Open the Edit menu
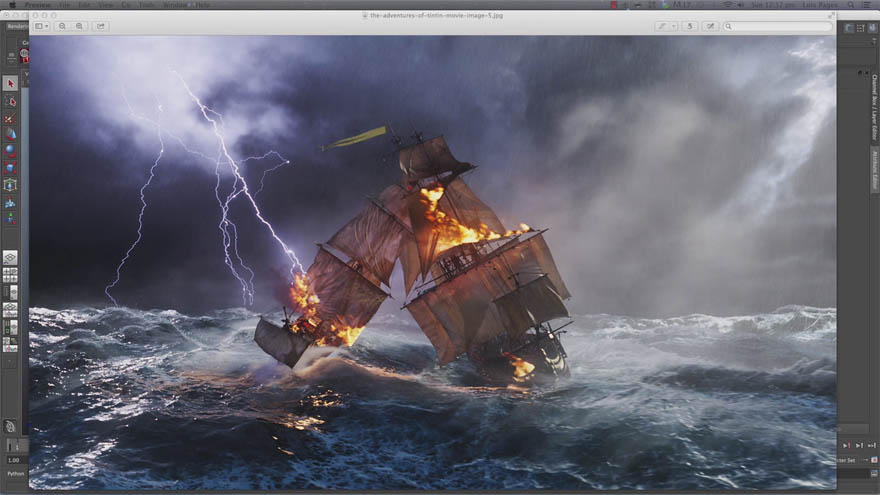This screenshot has height=495, width=880. pos(85,4)
